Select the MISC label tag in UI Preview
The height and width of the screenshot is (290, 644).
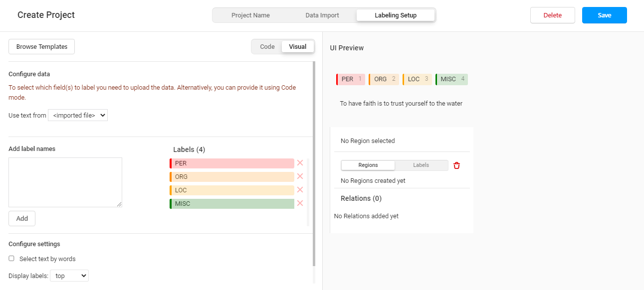(x=451, y=79)
